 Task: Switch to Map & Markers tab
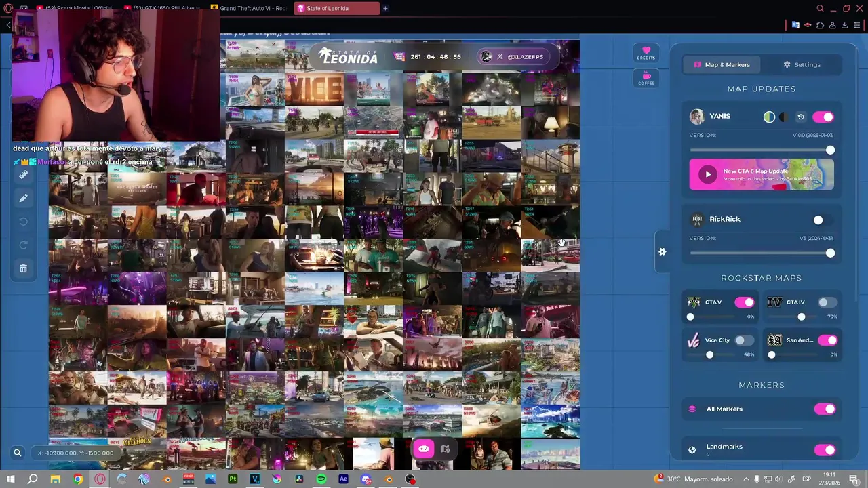point(722,64)
